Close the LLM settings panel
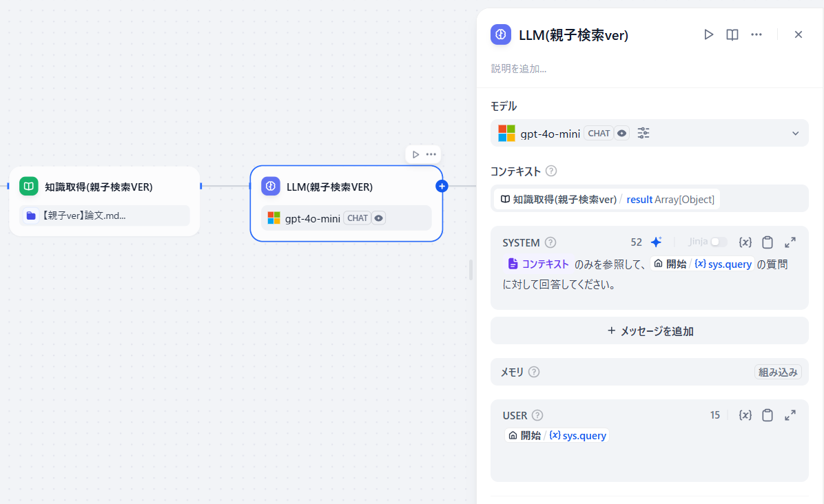 tap(799, 34)
